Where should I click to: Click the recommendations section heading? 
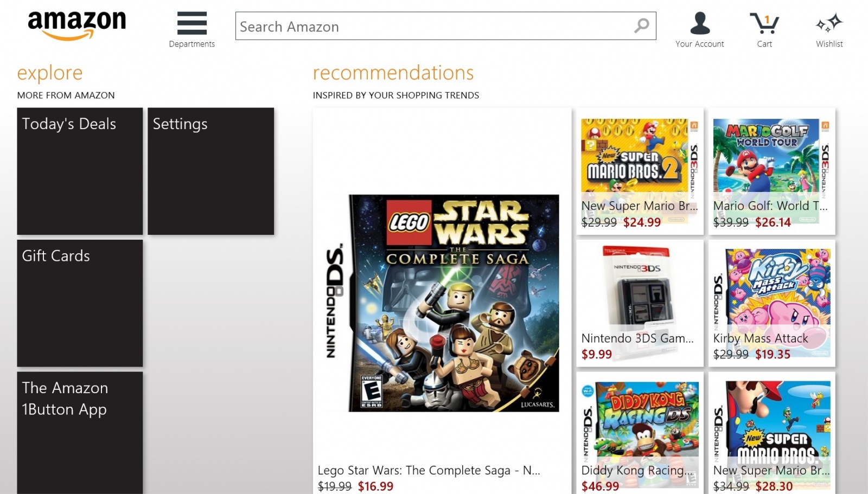393,73
